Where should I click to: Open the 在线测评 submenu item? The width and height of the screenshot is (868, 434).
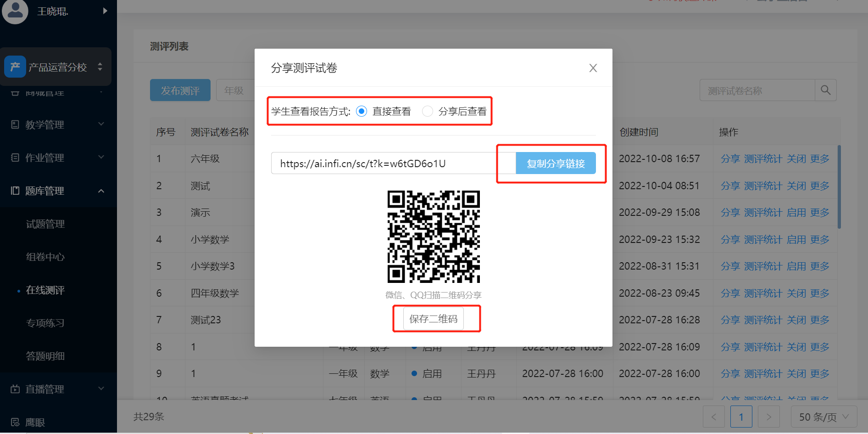click(45, 290)
